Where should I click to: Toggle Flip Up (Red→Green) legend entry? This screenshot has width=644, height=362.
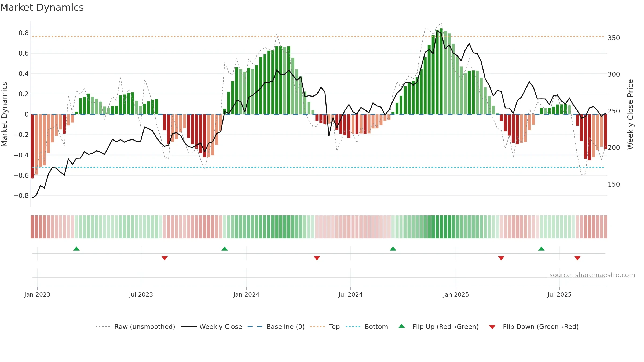(438, 327)
